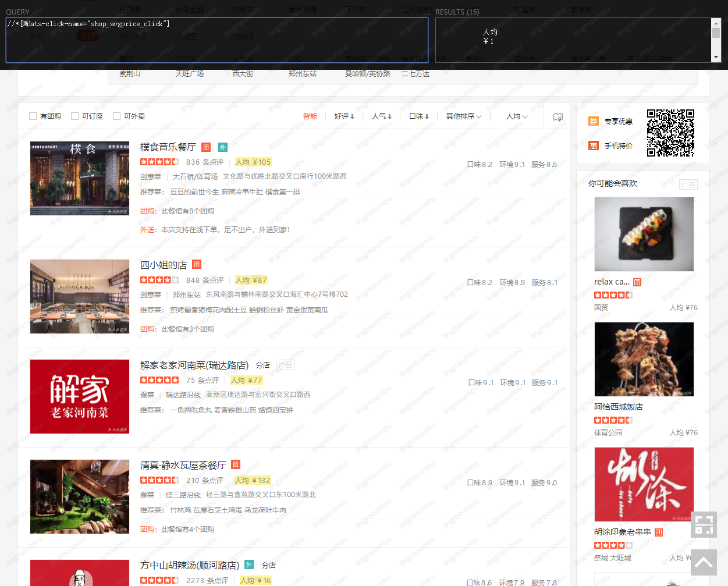728x586 pixels.
Task: Enable the 有团购 checkbox
Action: coord(33,116)
